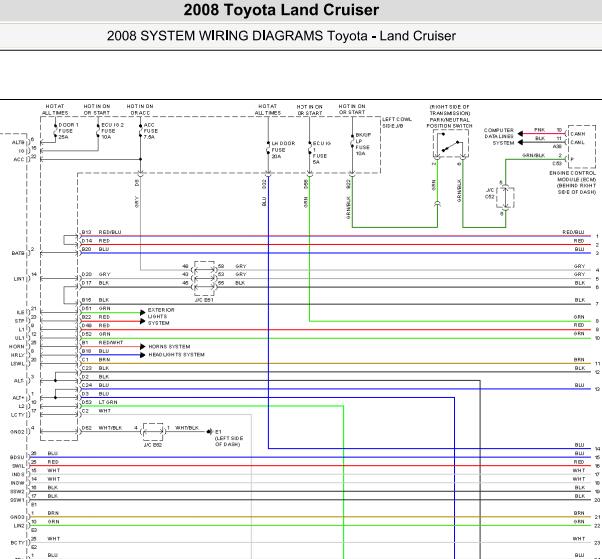Click the ILE pin label

point(21,313)
